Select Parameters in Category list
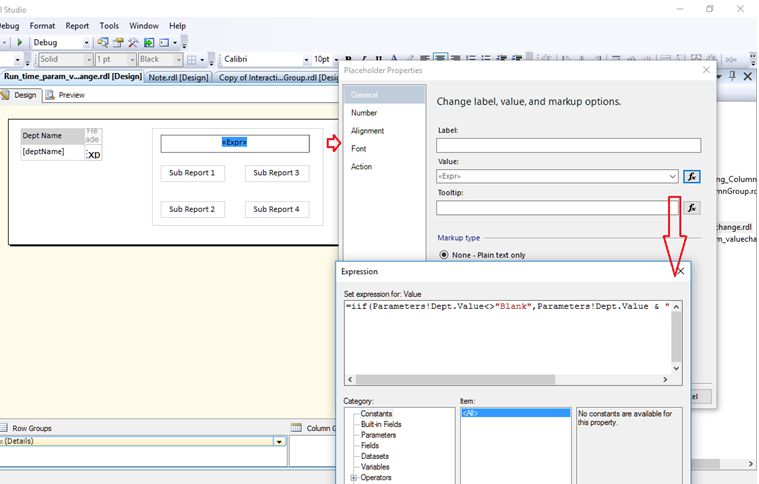The image size is (759, 484). pos(378,434)
